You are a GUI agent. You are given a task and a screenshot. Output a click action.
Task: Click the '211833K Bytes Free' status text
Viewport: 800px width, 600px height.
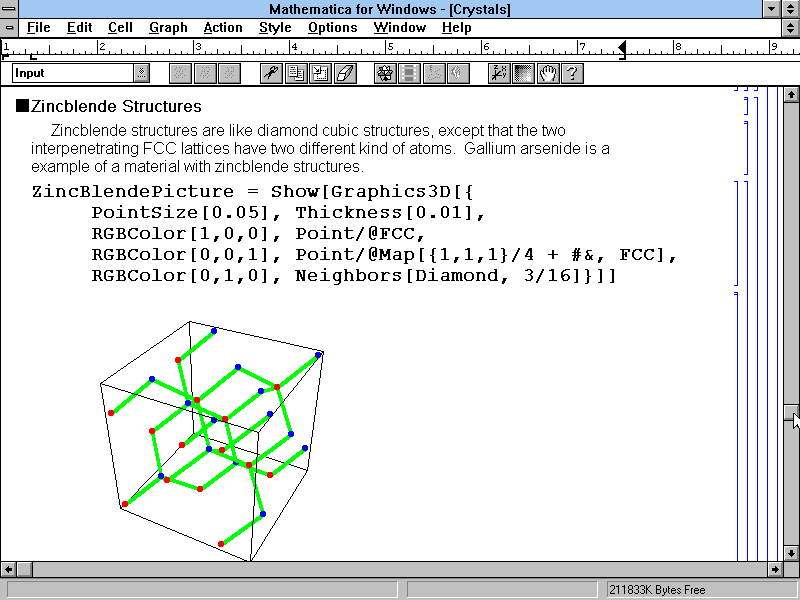tap(657, 590)
